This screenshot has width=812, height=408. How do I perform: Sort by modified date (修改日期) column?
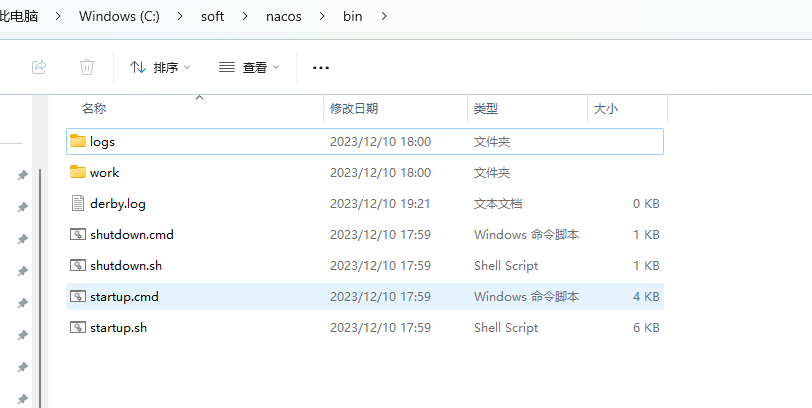[354, 108]
